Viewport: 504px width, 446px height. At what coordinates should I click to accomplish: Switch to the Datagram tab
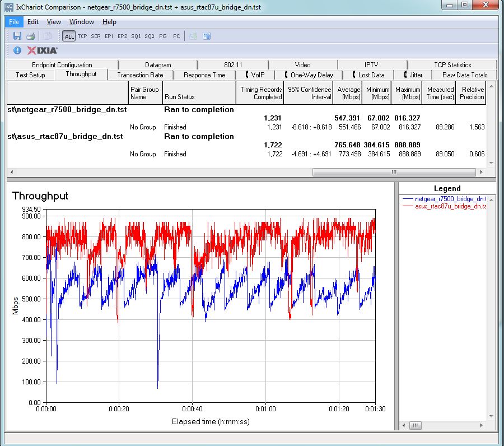(158, 65)
